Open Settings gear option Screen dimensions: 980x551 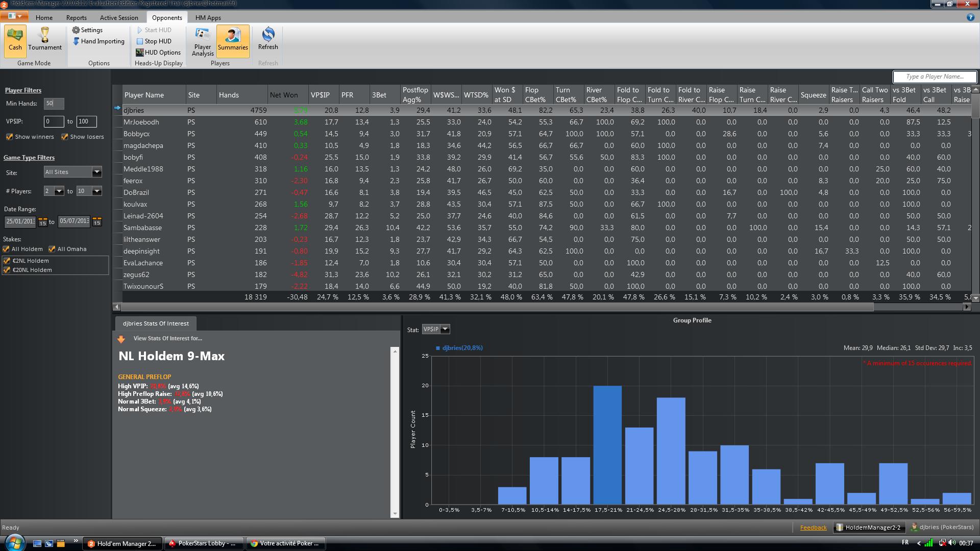87,30
